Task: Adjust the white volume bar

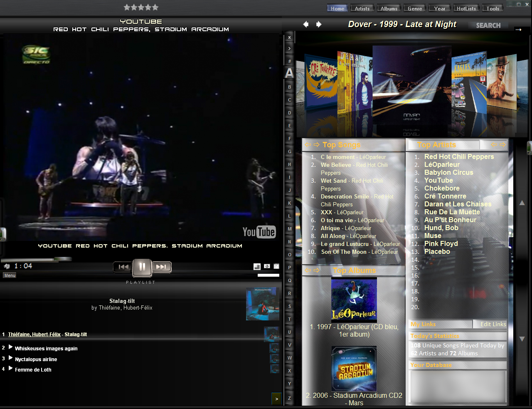Action: pos(268,275)
